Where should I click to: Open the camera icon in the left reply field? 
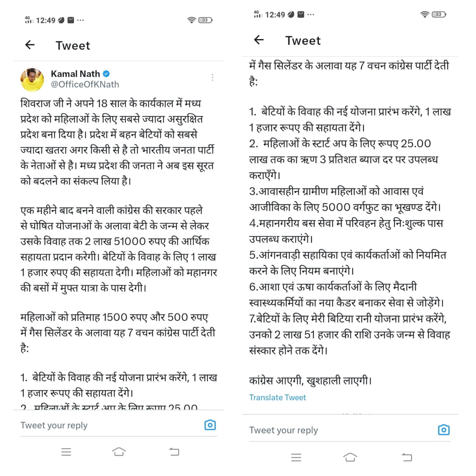click(210, 425)
